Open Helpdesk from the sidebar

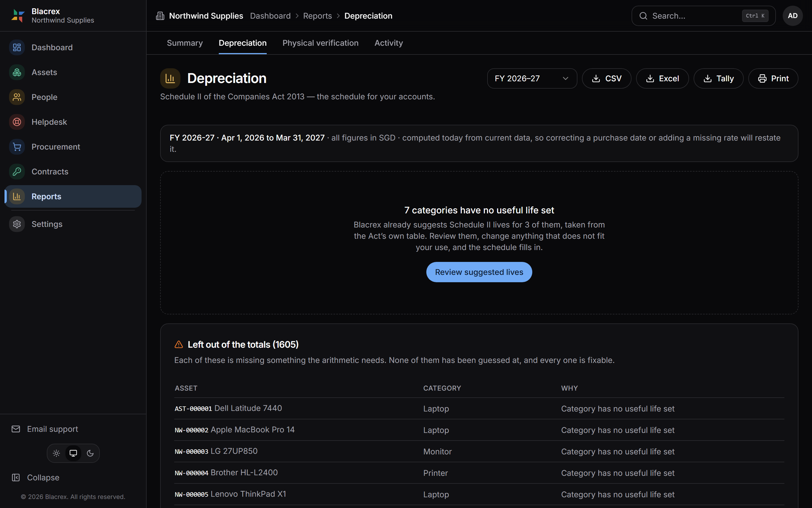(73, 122)
